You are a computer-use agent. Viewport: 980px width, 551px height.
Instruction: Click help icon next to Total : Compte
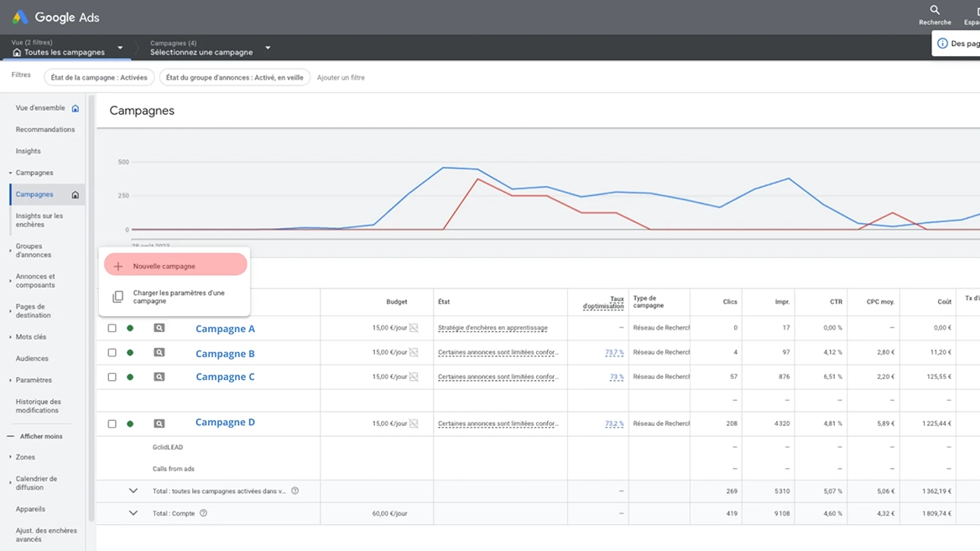(203, 513)
